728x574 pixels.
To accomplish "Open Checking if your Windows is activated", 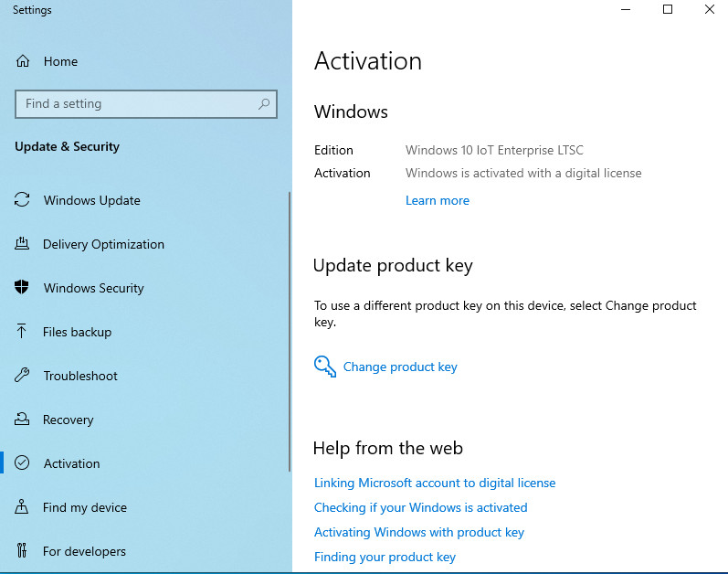I will pyautogui.click(x=421, y=507).
